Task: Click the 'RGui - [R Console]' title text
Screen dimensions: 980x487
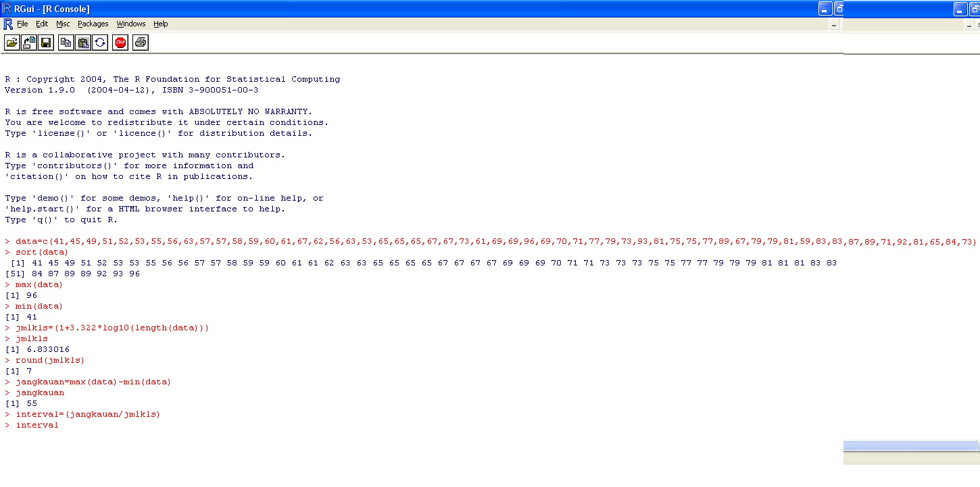Action: 52,9
